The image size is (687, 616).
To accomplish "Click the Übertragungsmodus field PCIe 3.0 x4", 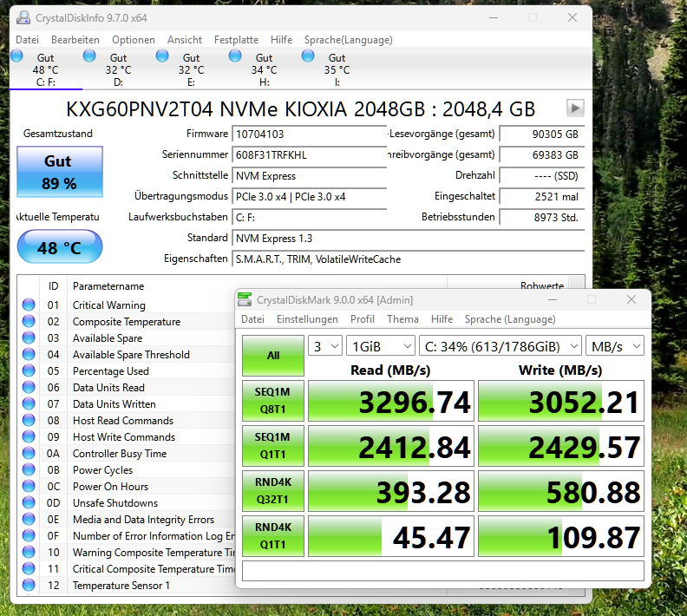I will click(310, 197).
